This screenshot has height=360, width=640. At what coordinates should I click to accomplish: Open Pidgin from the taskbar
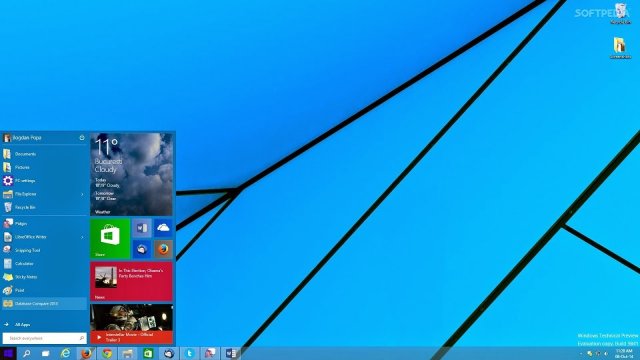click(210, 353)
